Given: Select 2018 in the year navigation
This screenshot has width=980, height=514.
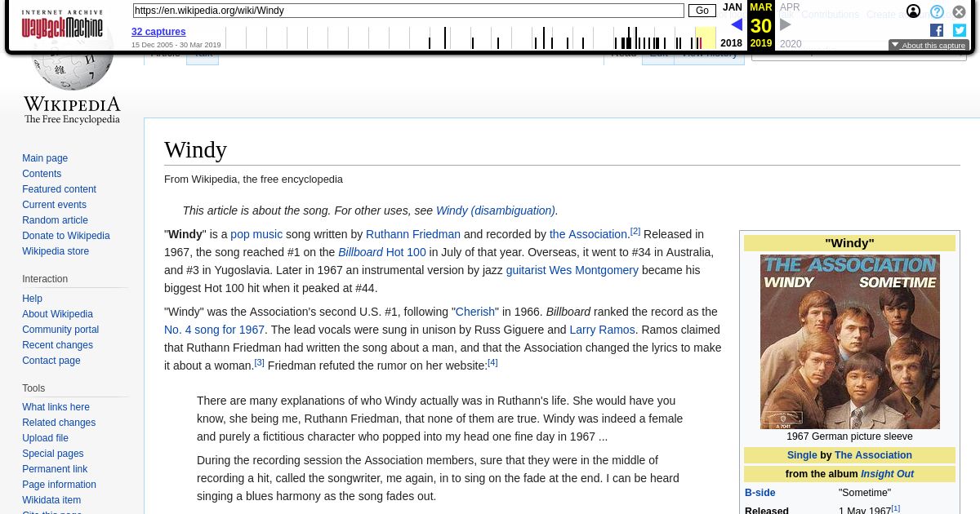Looking at the screenshot, I should pos(732,43).
